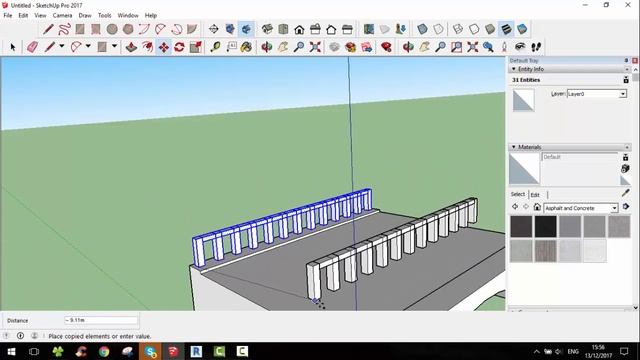Image resolution: width=640 pixels, height=360 pixels.
Task: Pick the black asphalt material swatch
Action: [545, 227]
